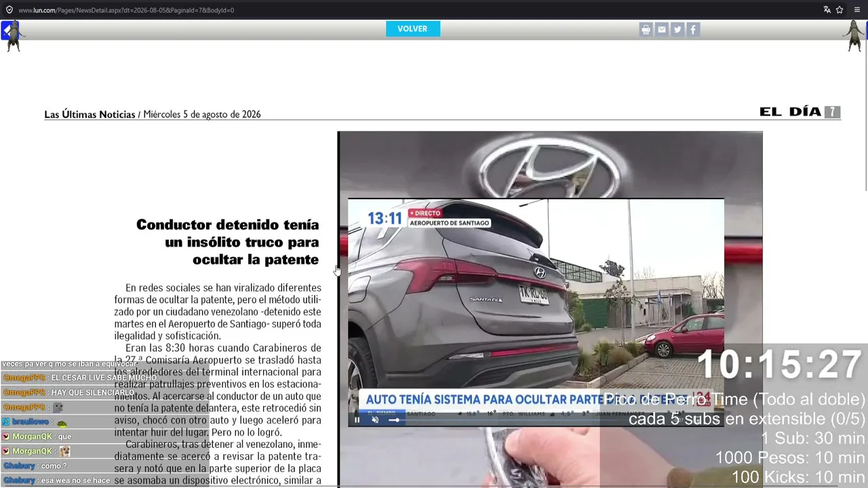Click the stream timer 10:15:27
Image resolution: width=868 pixels, height=488 pixels.
click(x=780, y=365)
